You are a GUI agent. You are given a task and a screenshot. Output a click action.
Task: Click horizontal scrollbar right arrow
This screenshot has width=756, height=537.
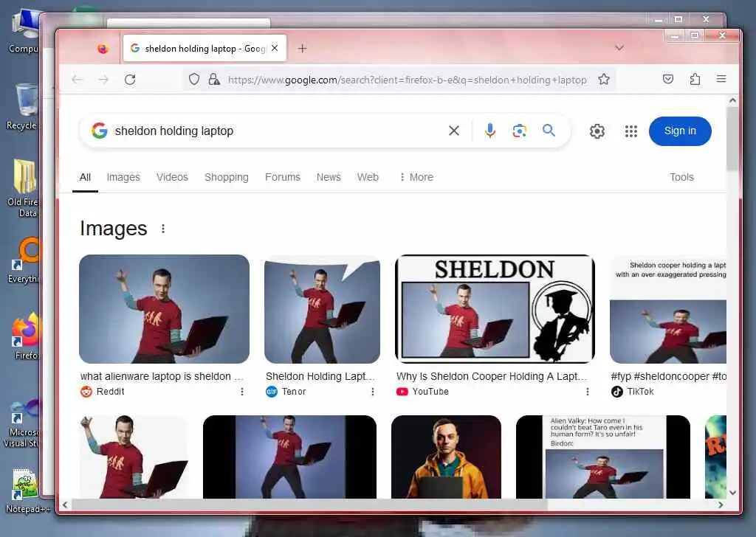pos(721,505)
